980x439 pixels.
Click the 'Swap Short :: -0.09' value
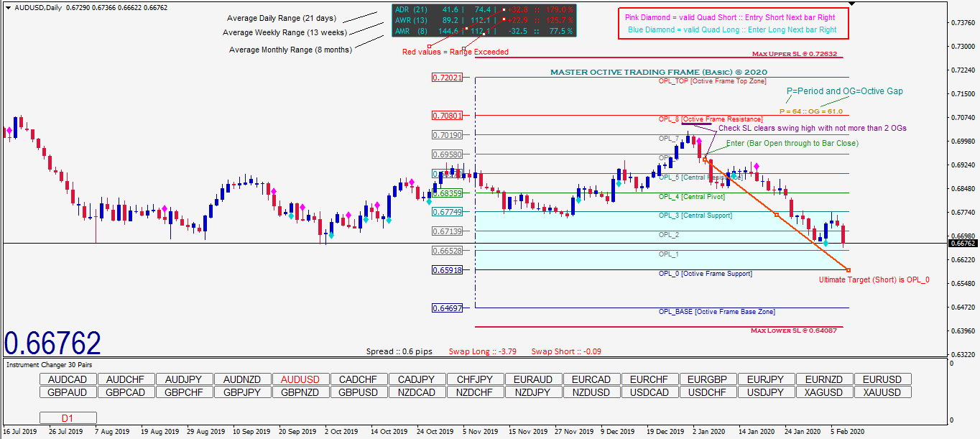tap(566, 351)
